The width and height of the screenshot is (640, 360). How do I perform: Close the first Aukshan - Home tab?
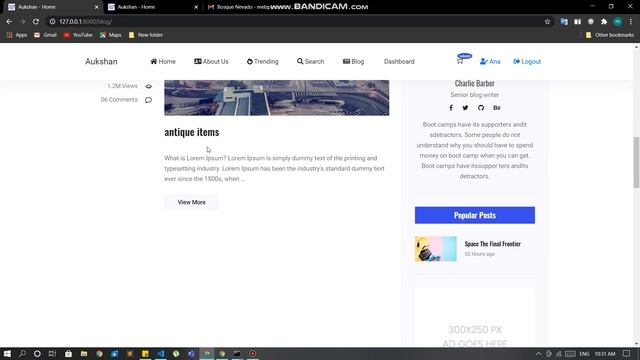click(96, 7)
